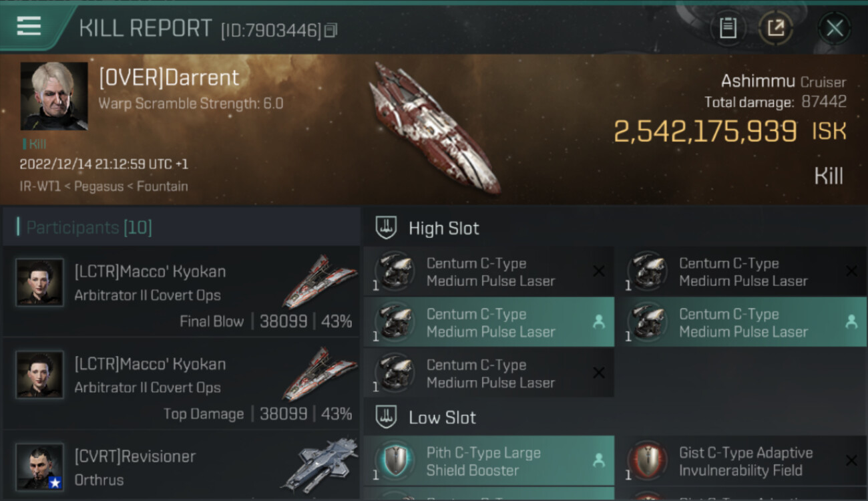868x501 pixels.
Task: Copy the kill report ID
Action: pyautogui.click(x=331, y=30)
